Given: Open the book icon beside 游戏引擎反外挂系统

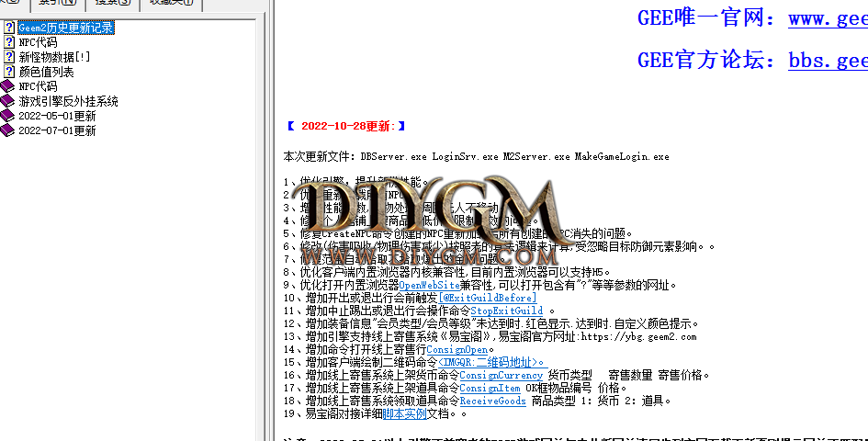Looking at the screenshot, I should click(7, 101).
